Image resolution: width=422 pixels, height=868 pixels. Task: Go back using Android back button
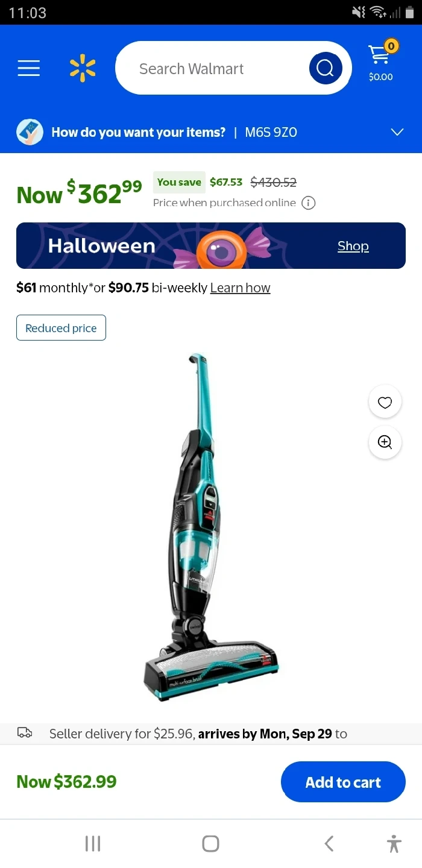tap(329, 843)
